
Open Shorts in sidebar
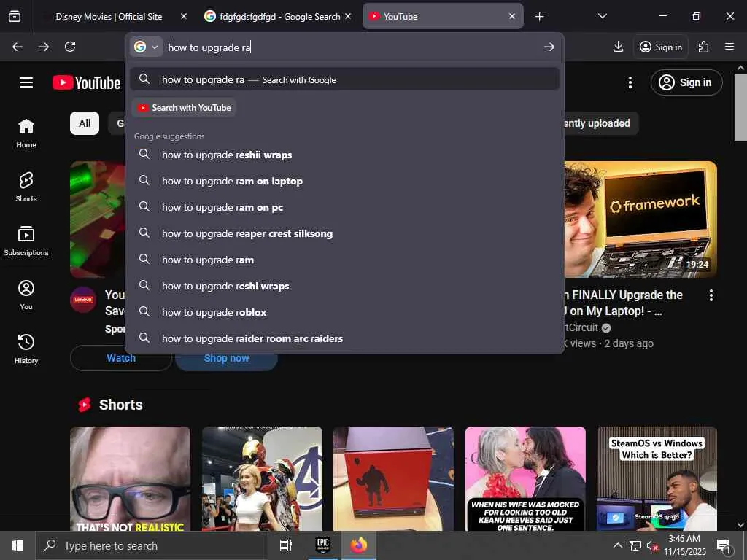click(26, 187)
